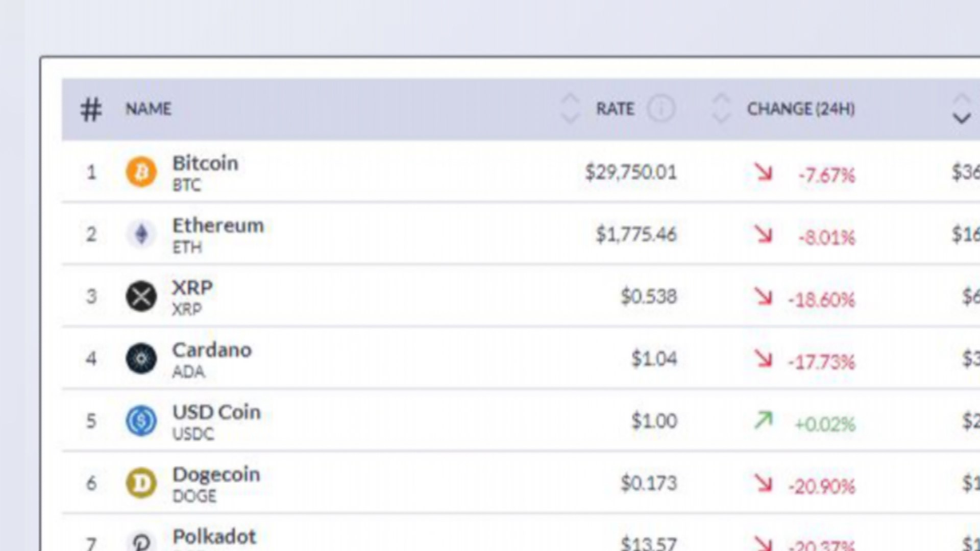Click the Dogecoin gold coin icon

pyautogui.click(x=141, y=483)
